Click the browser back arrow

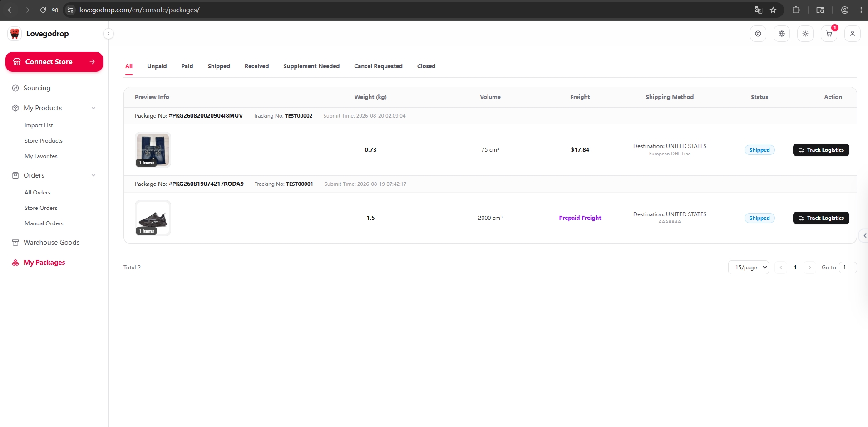pyautogui.click(x=10, y=10)
